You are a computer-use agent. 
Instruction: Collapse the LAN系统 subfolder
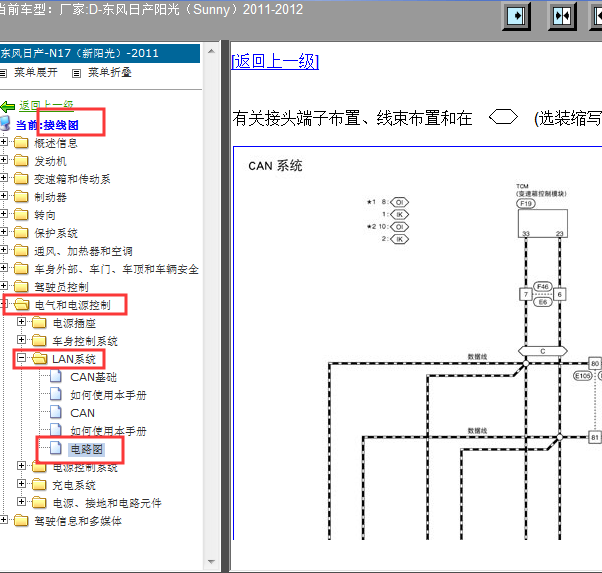pos(22,358)
